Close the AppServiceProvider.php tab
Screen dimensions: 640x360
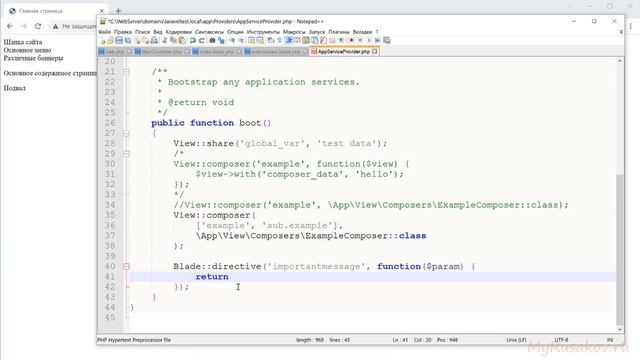point(375,52)
